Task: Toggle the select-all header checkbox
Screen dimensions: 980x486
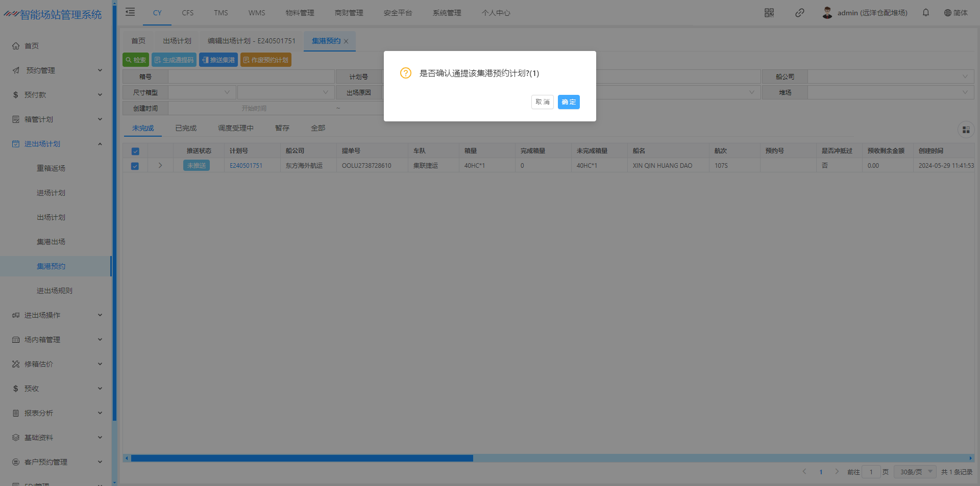Action: pyautogui.click(x=135, y=151)
